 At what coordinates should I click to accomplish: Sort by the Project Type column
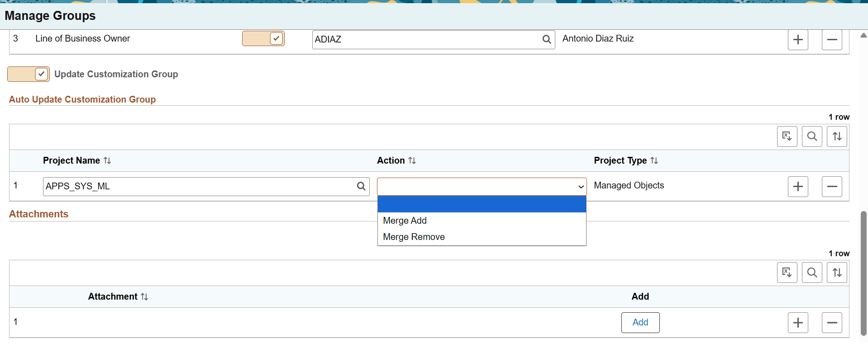tap(626, 160)
